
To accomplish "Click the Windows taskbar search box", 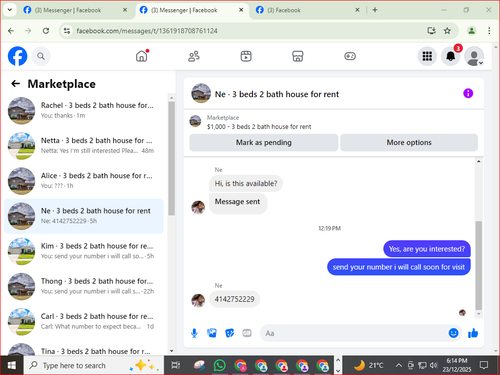I will click(94, 365).
